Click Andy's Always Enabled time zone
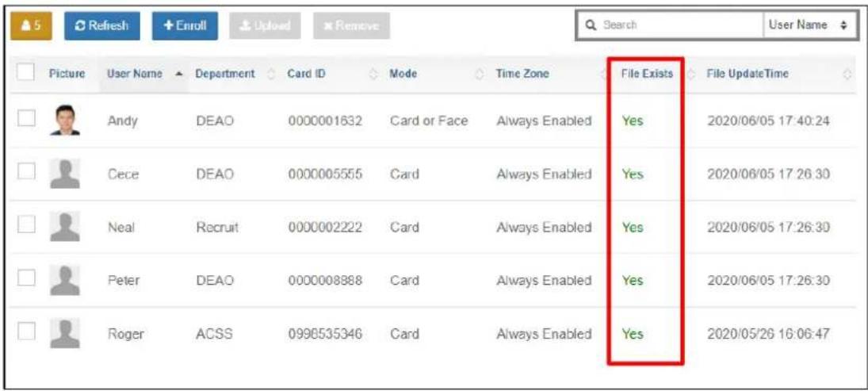 [x=544, y=121]
